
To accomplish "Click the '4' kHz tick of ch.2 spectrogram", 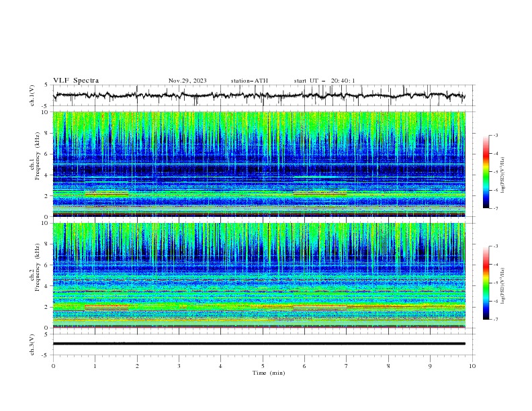I will tap(47, 286).
